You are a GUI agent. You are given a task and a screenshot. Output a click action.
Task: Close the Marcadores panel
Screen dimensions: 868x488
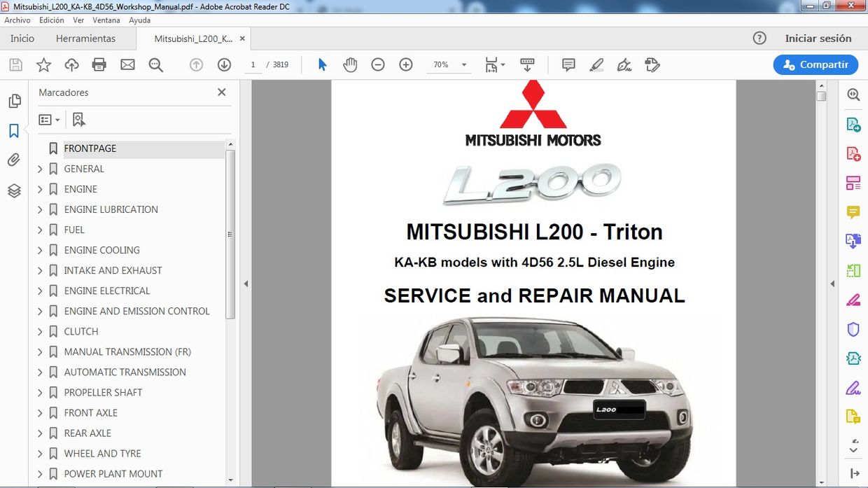222,92
